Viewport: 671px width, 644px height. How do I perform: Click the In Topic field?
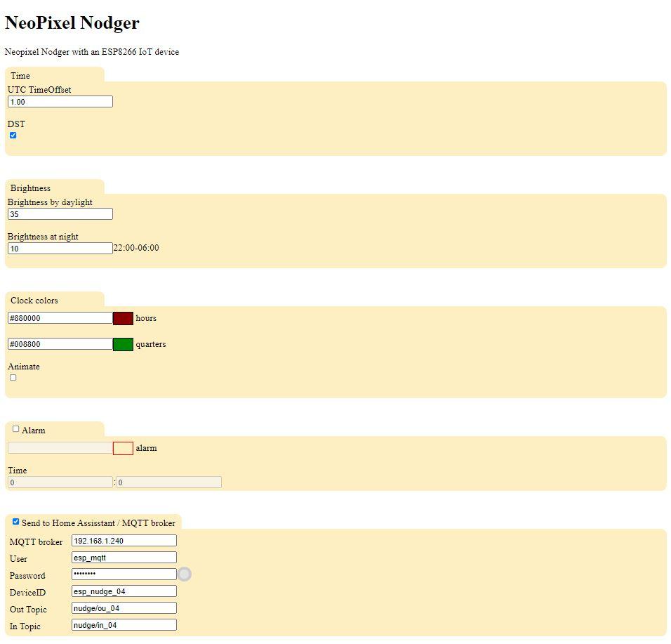click(x=124, y=624)
